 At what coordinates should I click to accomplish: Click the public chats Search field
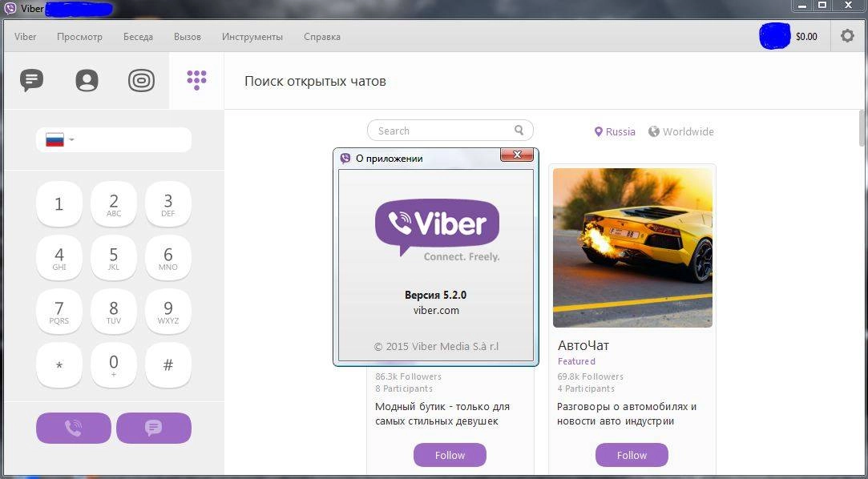450,131
